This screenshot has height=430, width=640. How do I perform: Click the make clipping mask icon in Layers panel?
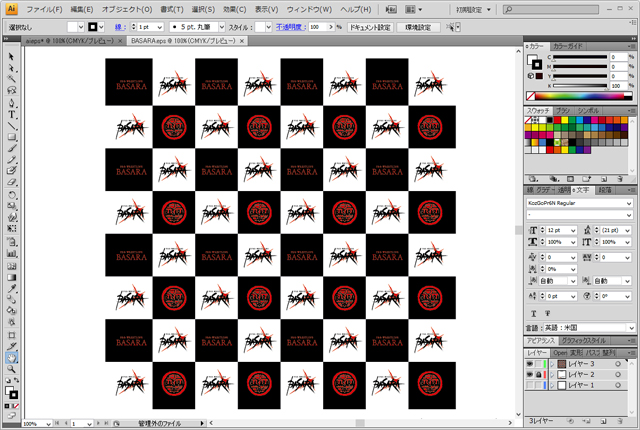tap(571, 421)
